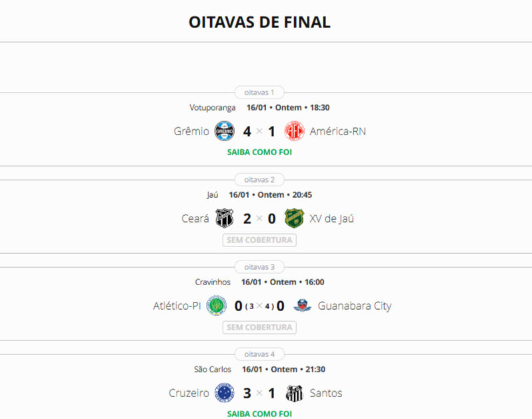Select the oitavas 1 label
Viewport: 532px width, 419px height.
[x=259, y=93]
